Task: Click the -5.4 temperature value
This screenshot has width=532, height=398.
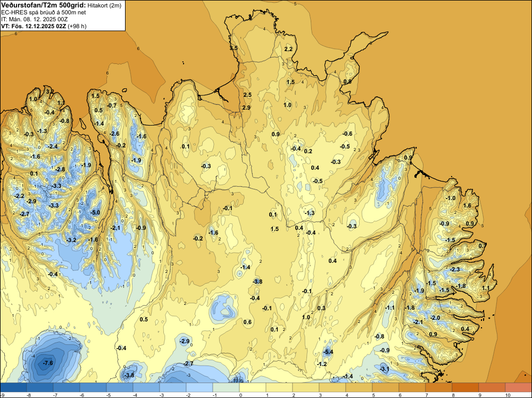Action: [x=328, y=352]
